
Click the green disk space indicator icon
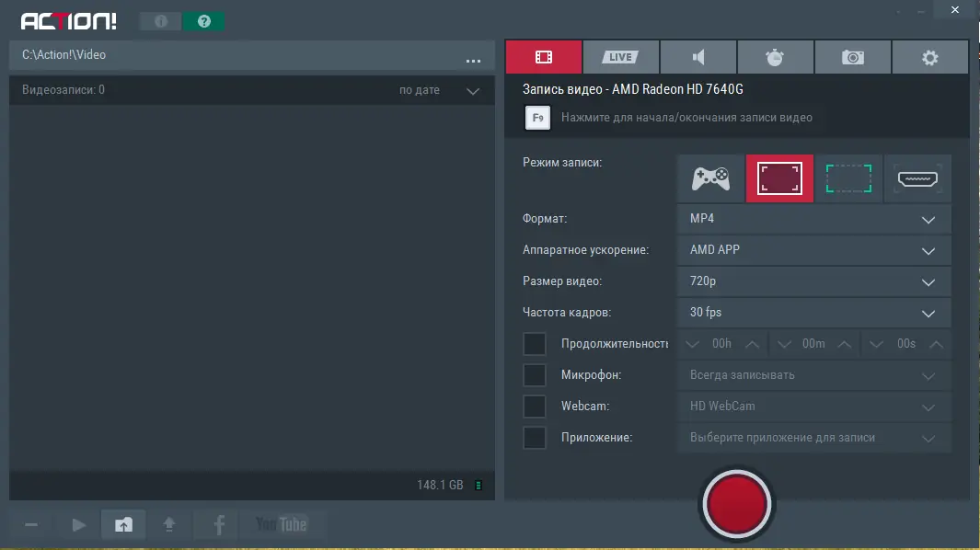[478, 485]
